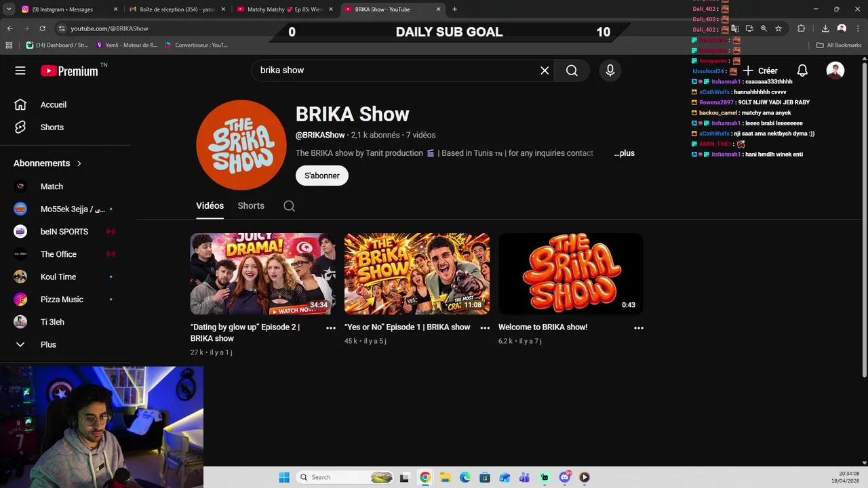Select the Vidéos tab

pyautogui.click(x=210, y=205)
